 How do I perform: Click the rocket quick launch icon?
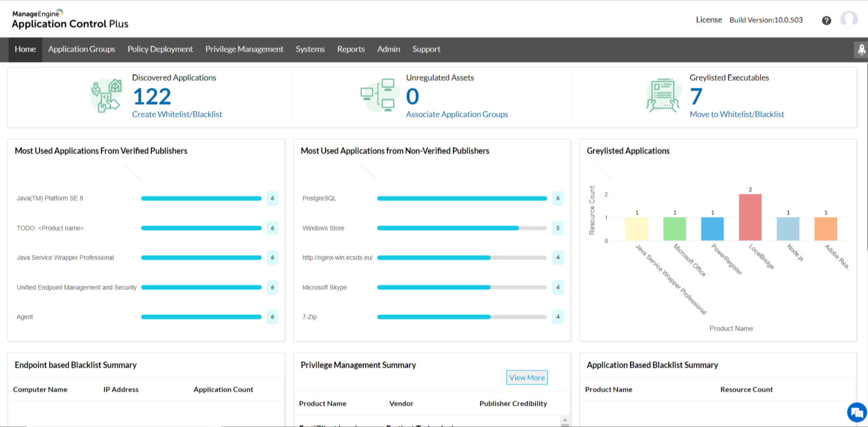[861, 50]
